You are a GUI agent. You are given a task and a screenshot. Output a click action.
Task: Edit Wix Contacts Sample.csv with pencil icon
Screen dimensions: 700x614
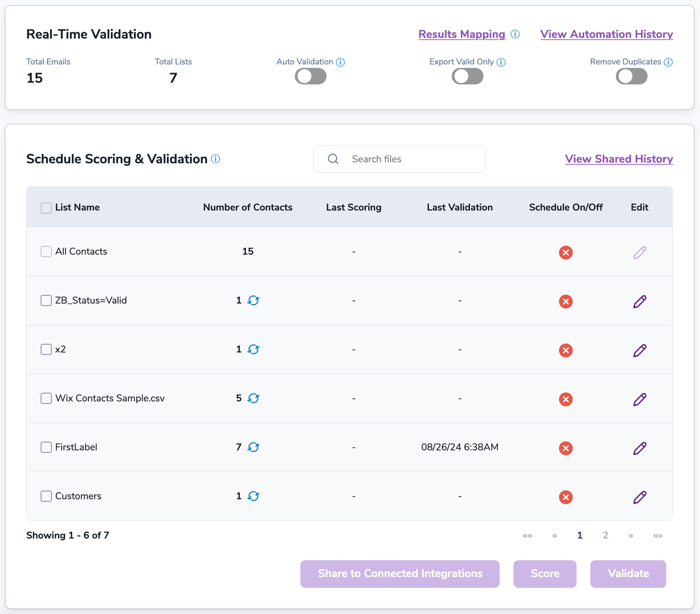640,399
